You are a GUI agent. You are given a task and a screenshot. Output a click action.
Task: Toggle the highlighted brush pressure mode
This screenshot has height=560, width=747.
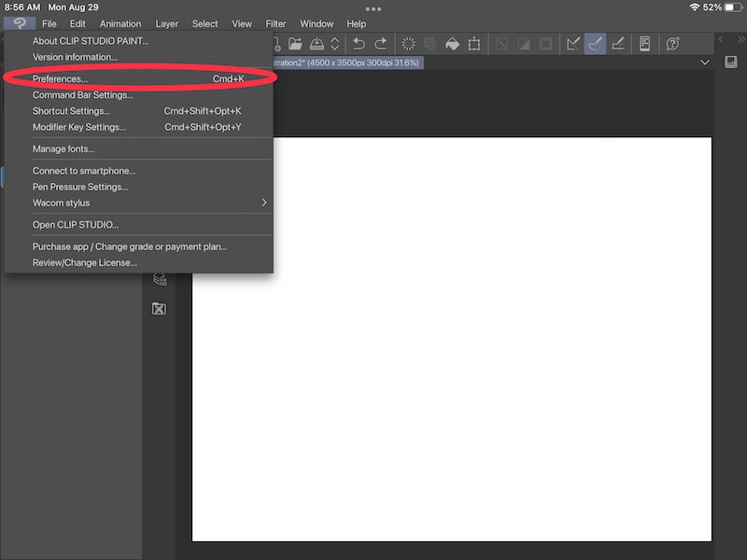pyautogui.click(x=595, y=43)
